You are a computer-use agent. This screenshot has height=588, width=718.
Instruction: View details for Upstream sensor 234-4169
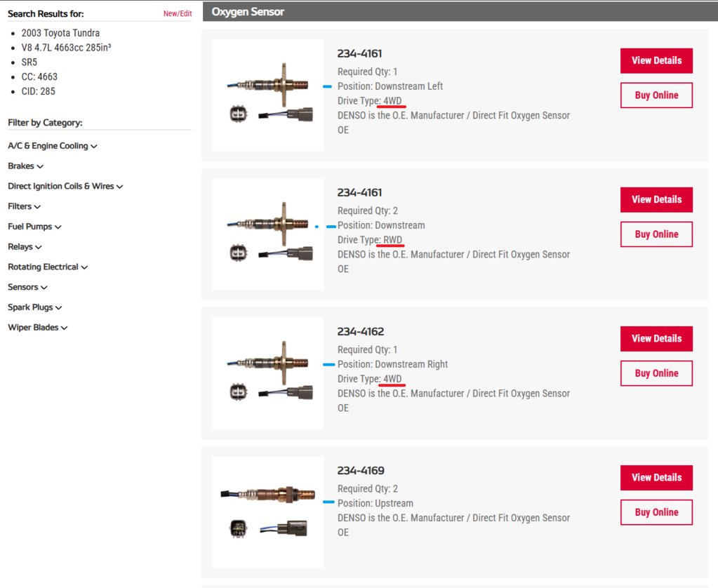[x=656, y=477]
